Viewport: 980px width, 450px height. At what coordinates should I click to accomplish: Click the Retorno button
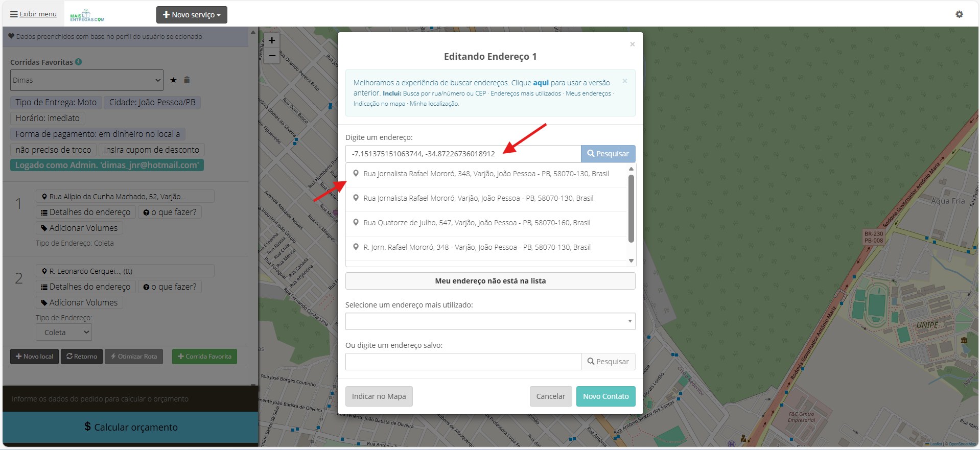pos(82,357)
